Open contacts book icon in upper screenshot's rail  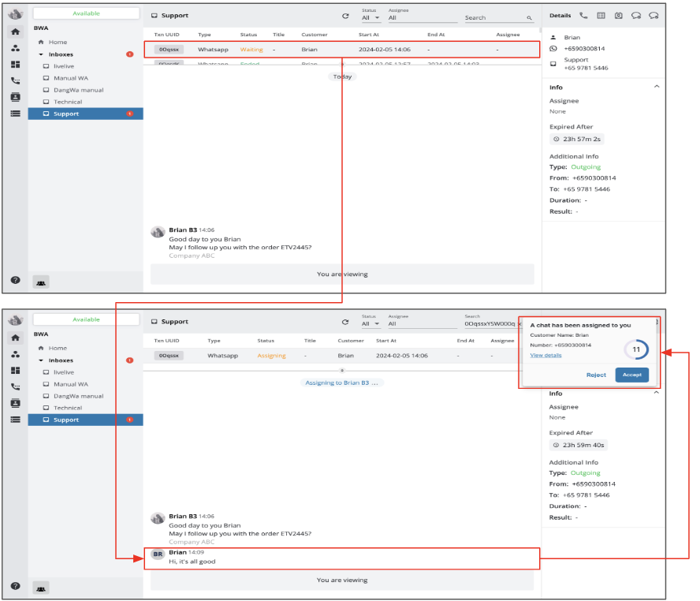[15, 97]
